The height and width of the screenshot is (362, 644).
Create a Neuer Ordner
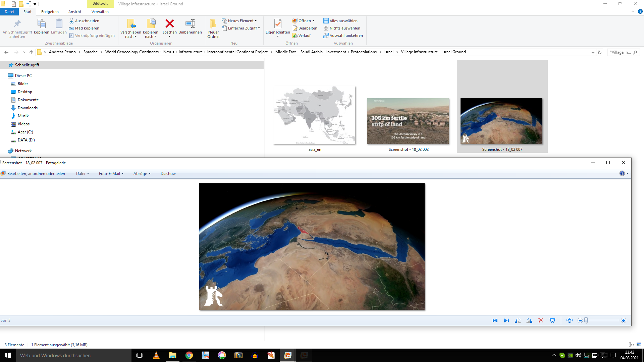[213, 28]
